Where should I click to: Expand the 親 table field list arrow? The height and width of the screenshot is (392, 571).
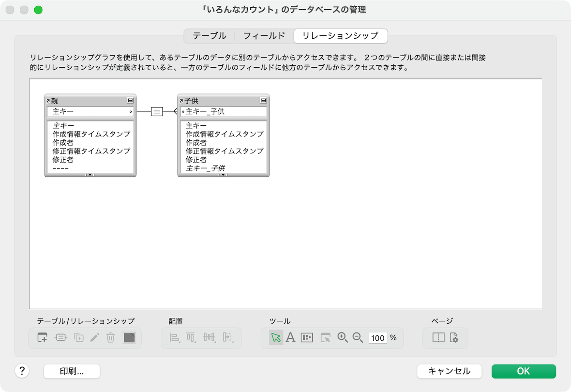click(90, 174)
